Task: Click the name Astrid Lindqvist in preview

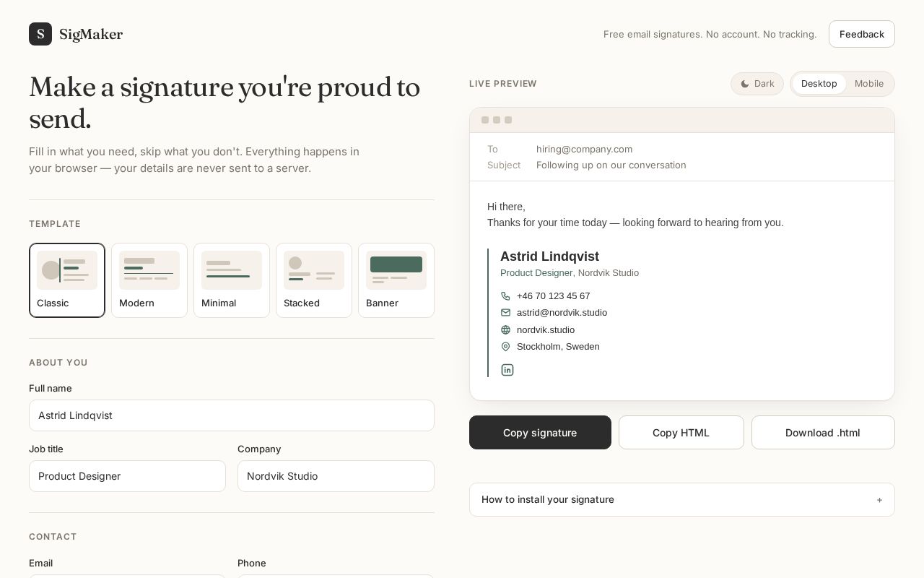Action: coord(549,256)
